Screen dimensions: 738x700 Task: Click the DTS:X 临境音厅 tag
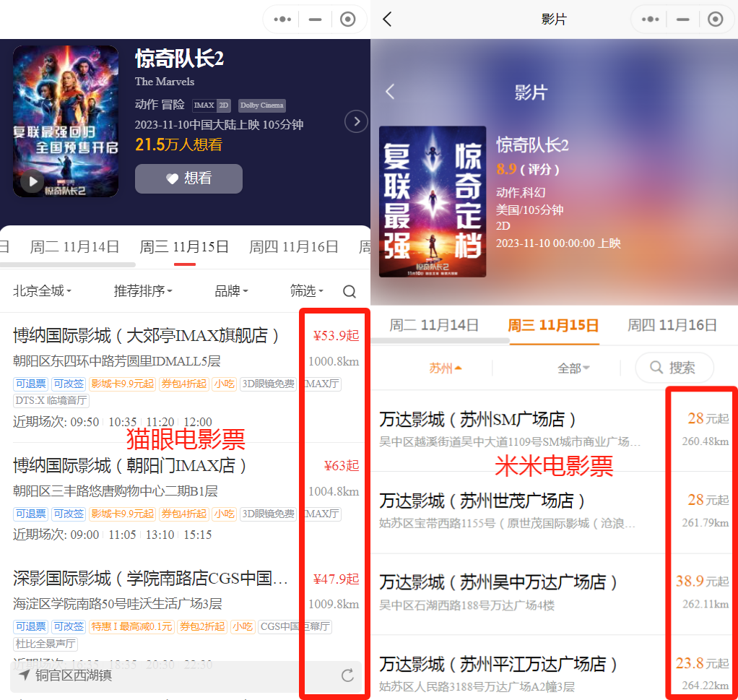[51, 401]
